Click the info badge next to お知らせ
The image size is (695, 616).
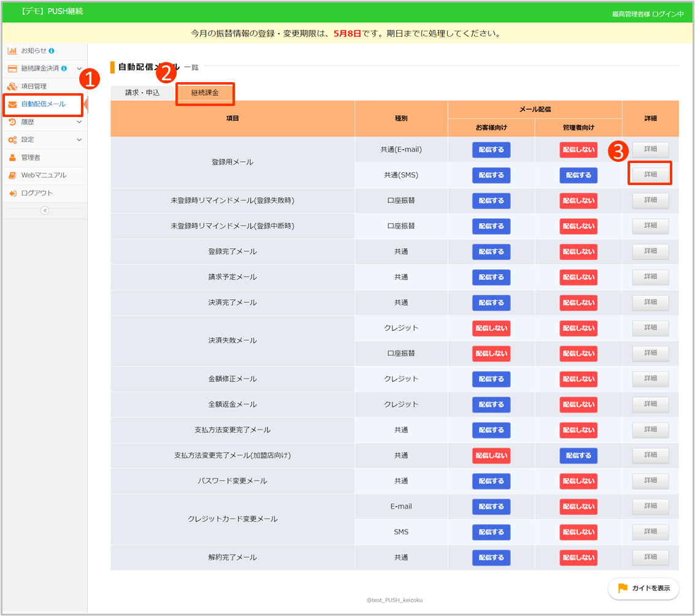click(x=52, y=50)
